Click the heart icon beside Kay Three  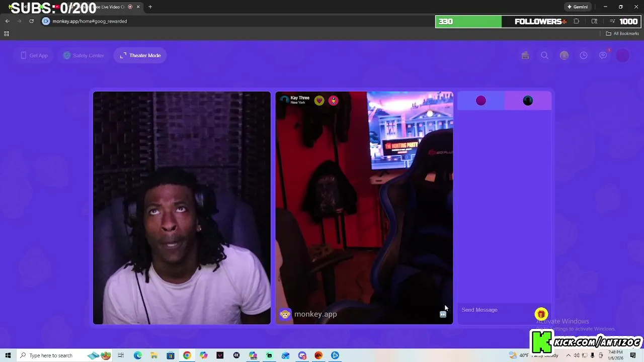[319, 101]
